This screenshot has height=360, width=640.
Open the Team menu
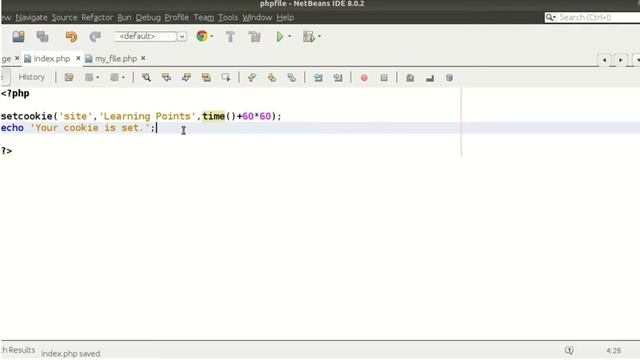204,18
